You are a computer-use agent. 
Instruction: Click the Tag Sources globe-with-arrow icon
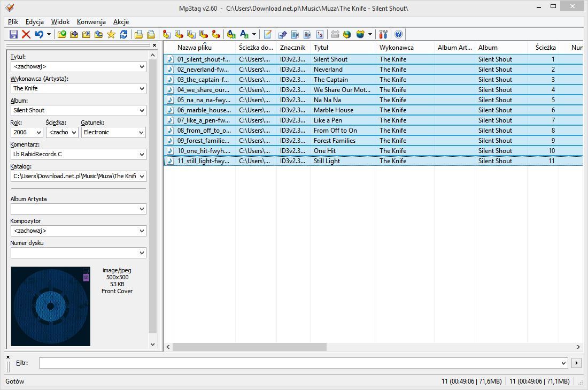click(360, 35)
